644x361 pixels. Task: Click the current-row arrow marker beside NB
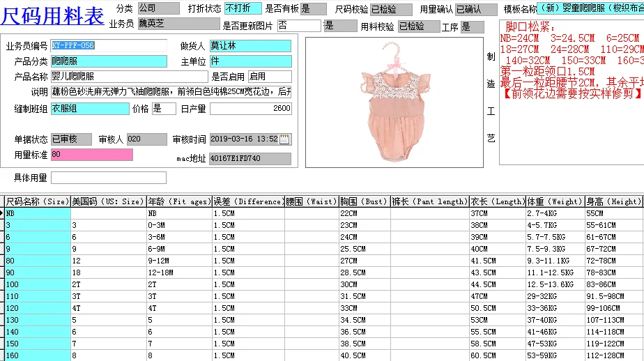[2, 213]
